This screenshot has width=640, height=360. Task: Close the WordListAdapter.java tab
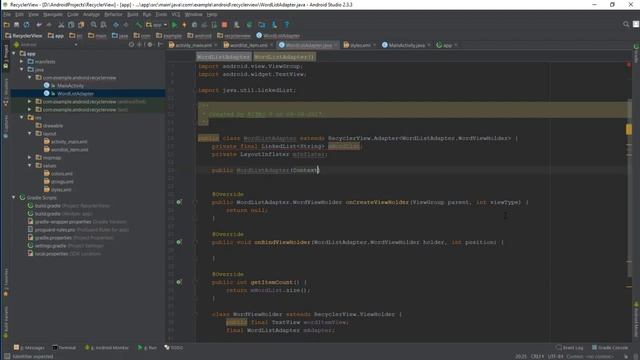[336, 45]
